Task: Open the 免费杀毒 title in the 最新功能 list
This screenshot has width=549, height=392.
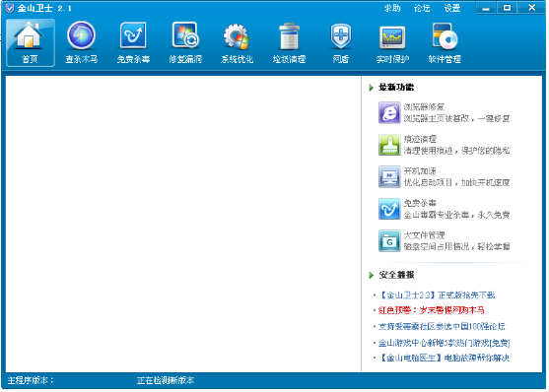Action: coord(420,203)
